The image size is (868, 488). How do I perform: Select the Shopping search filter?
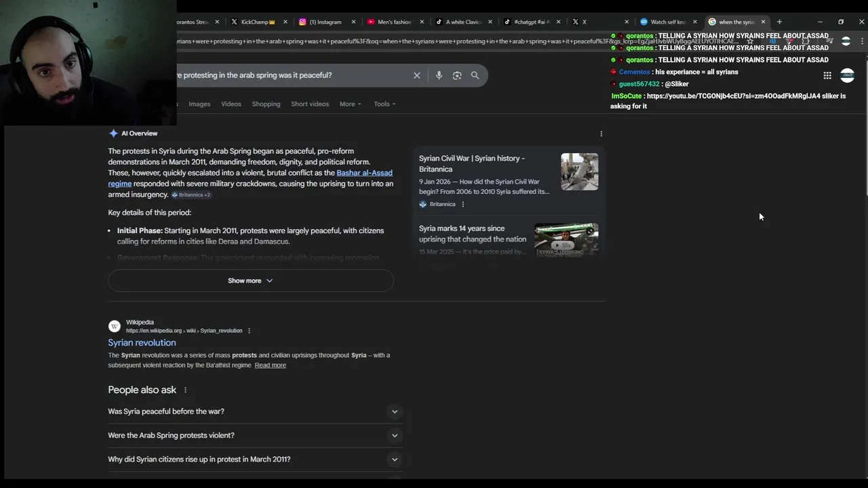pos(266,104)
